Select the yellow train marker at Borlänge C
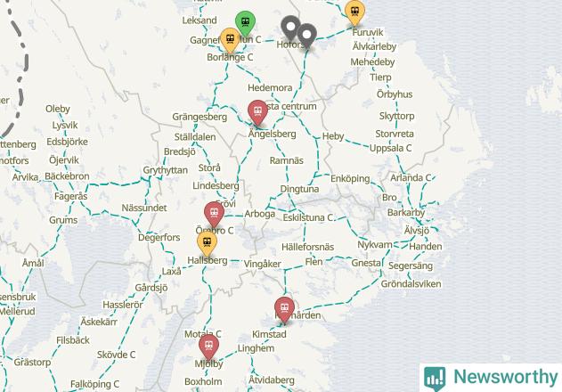The height and width of the screenshot is (392, 562). click(x=230, y=40)
